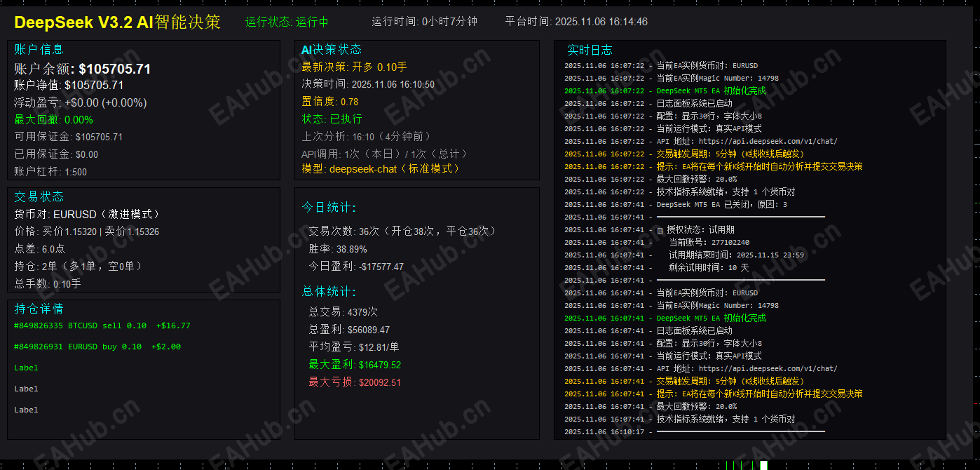Click the 16:07:41 配置: 显示30行 log line
Image resolution: width=980 pixels, height=470 pixels.
[662, 344]
